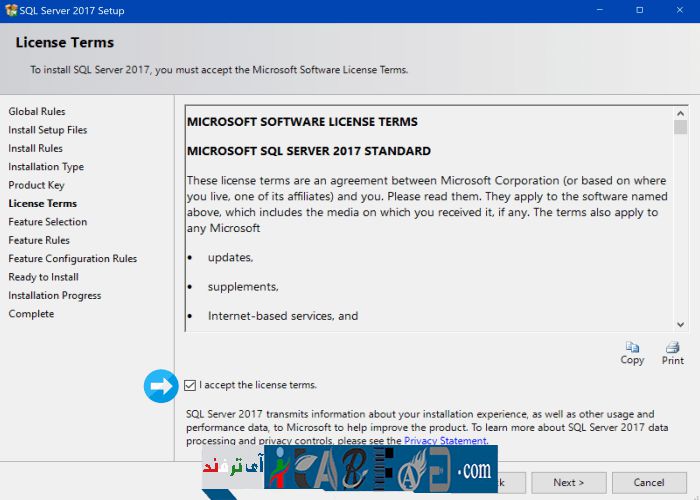The width and height of the screenshot is (700, 500).
Task: Toggle the I accept the license terms checkbox
Action: (191, 385)
